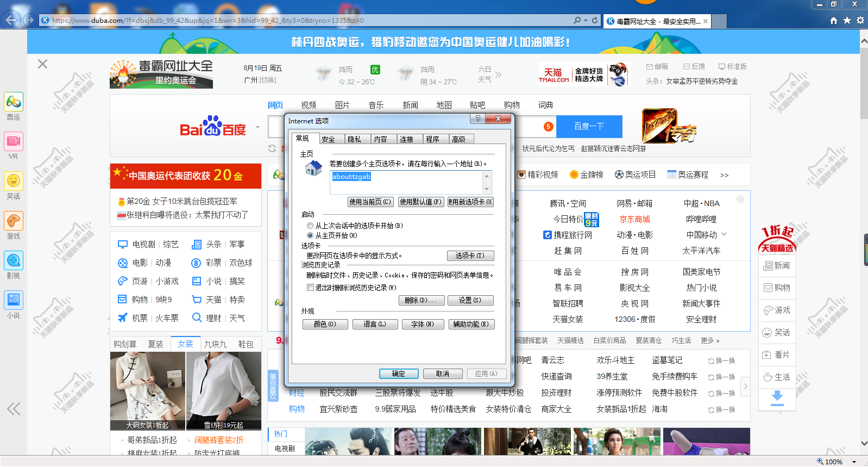Image resolution: width=868 pixels, height=467 pixels.
Task: Expand the Baidu search engine dropdown arrow
Action: click(257, 127)
